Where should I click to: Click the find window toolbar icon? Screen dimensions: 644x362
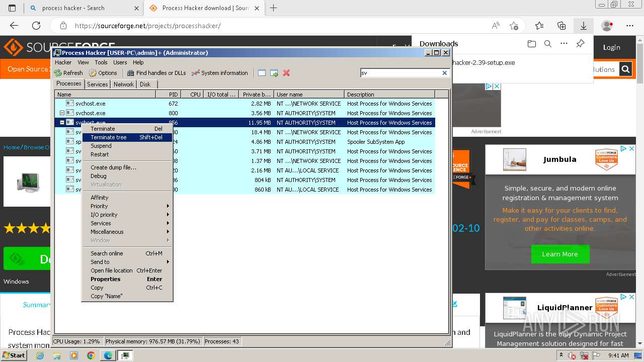point(262,73)
